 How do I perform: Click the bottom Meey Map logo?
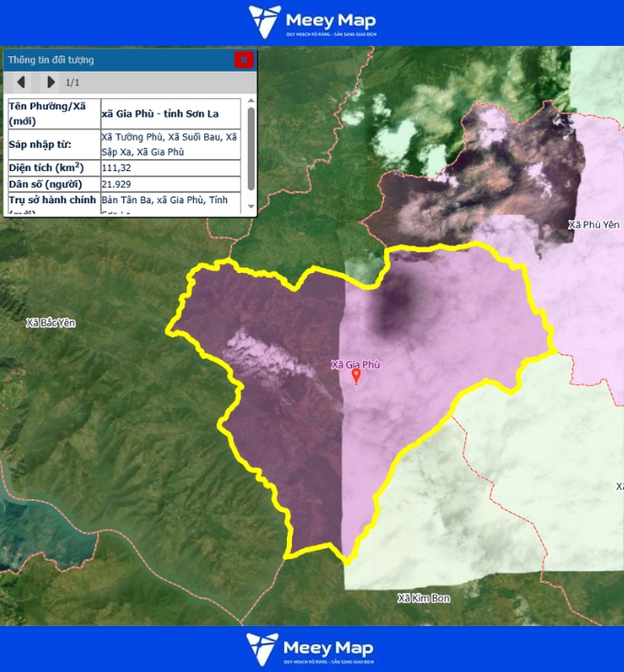tap(312, 649)
